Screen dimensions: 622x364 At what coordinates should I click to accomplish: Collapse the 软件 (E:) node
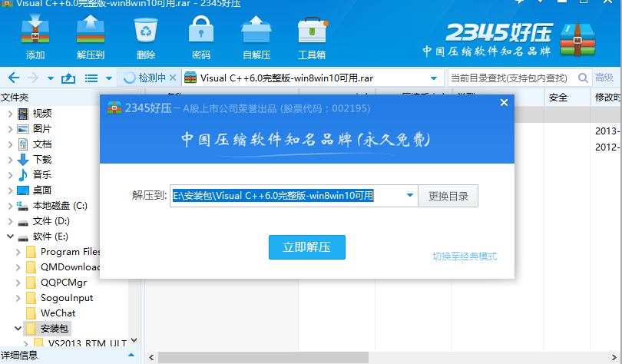pyautogui.click(x=11, y=237)
